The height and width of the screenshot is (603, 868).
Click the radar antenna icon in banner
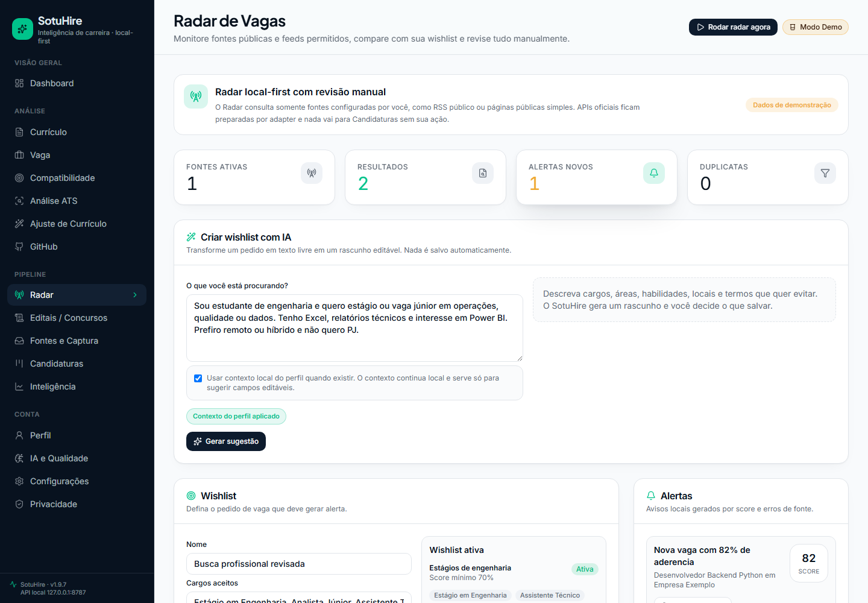pos(196,96)
